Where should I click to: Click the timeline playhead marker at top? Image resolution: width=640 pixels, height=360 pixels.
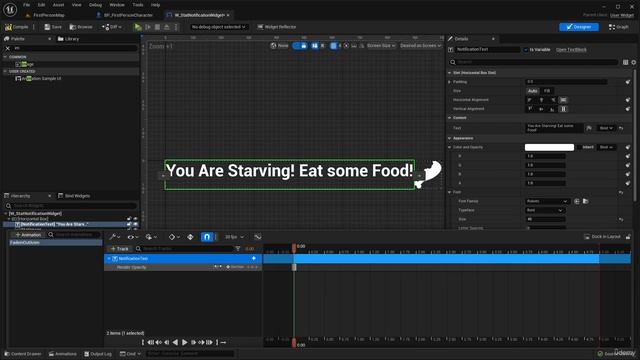[x=293, y=247]
